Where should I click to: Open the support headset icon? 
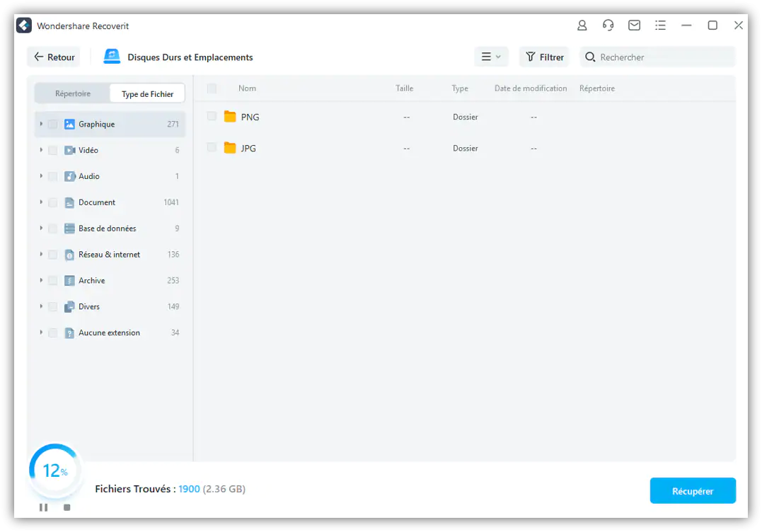pyautogui.click(x=608, y=25)
